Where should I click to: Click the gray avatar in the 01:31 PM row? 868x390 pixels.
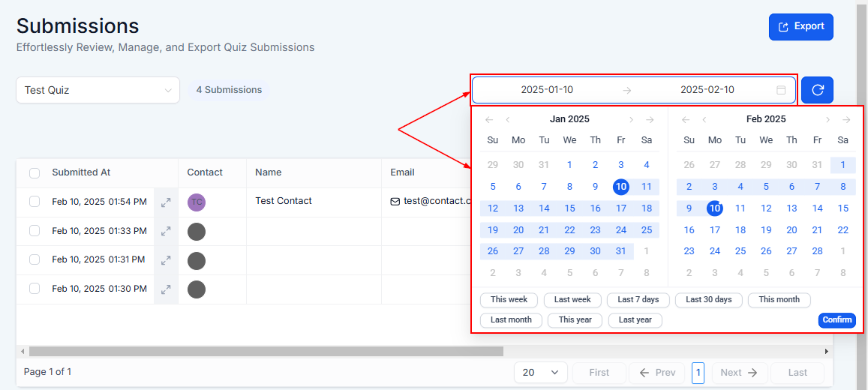pyautogui.click(x=197, y=260)
